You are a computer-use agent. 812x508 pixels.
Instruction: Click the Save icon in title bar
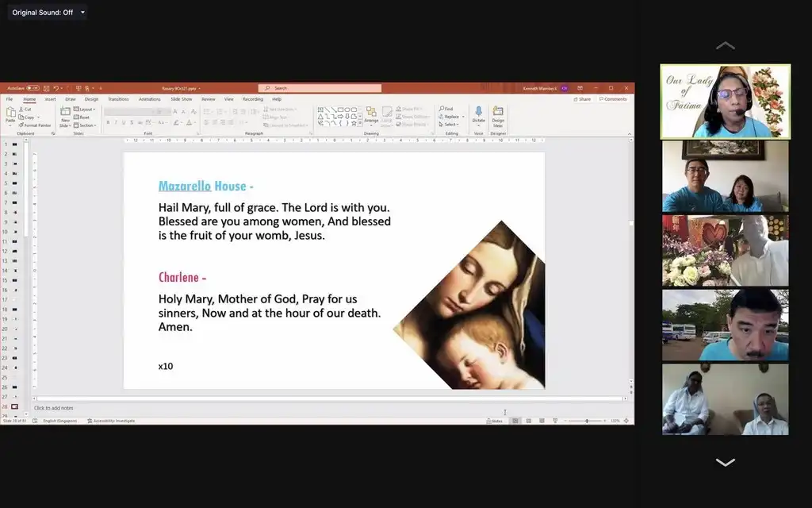click(x=47, y=89)
